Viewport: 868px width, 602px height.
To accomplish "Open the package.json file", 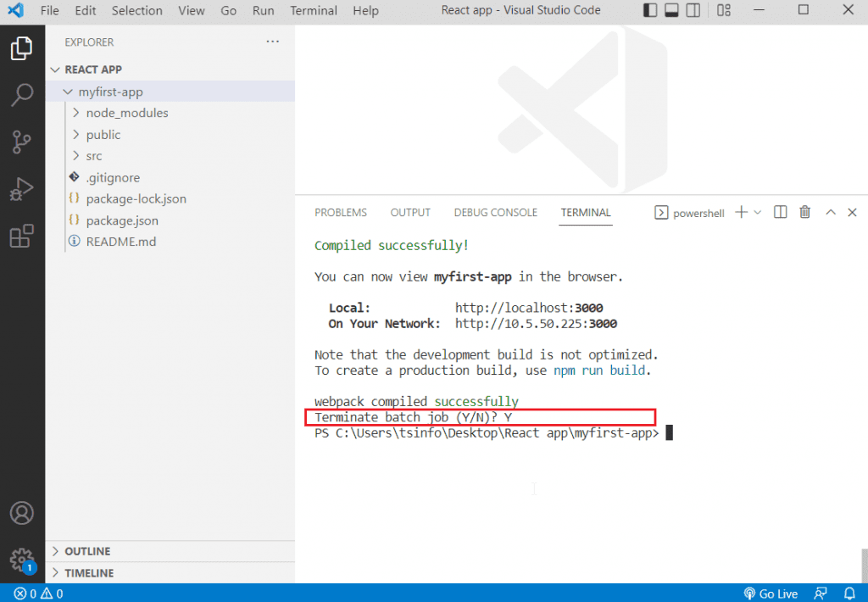I will point(170,220).
